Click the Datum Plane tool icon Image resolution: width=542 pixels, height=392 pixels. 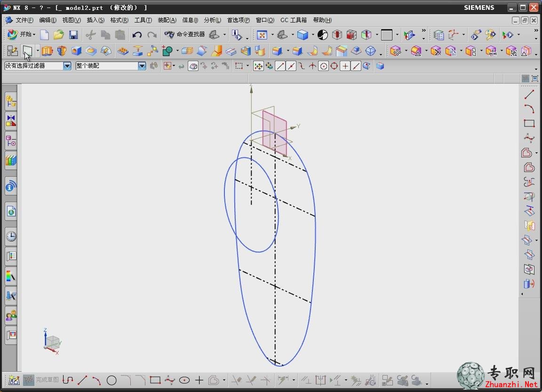tap(27, 51)
